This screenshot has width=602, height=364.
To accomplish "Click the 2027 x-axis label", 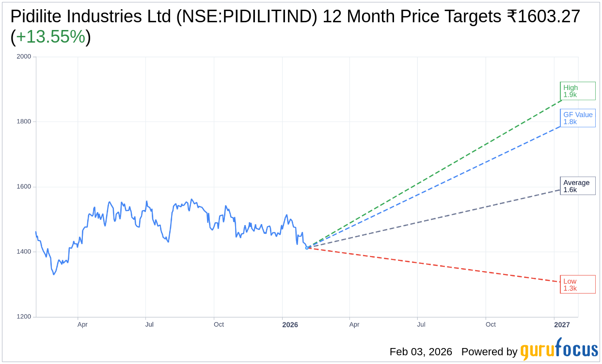I will click(x=562, y=325).
